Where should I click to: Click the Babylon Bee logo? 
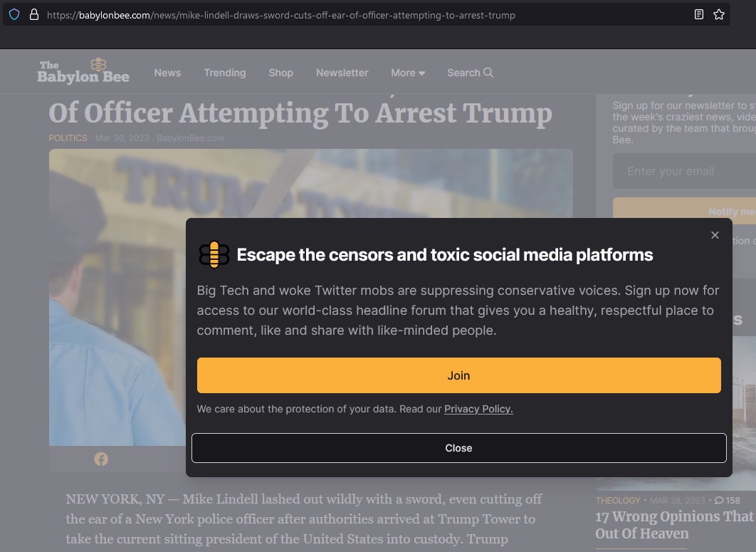(83, 71)
